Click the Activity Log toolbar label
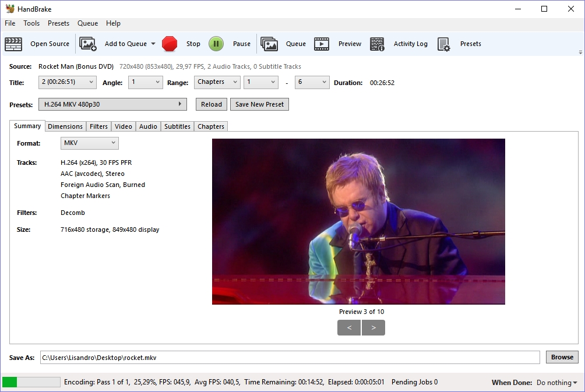This screenshot has height=392, width=585. (x=410, y=44)
